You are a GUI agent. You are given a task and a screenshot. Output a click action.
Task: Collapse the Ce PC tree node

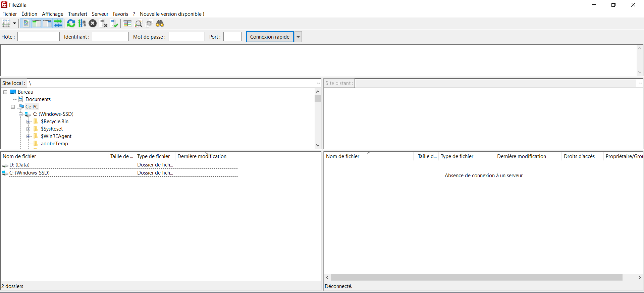click(13, 107)
